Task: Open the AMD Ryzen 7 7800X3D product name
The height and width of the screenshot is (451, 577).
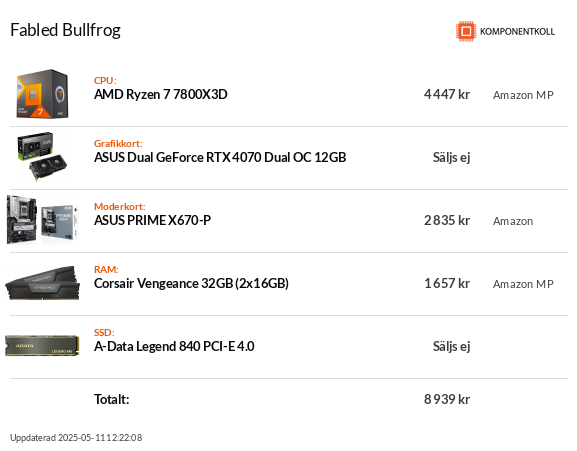Action: point(161,95)
